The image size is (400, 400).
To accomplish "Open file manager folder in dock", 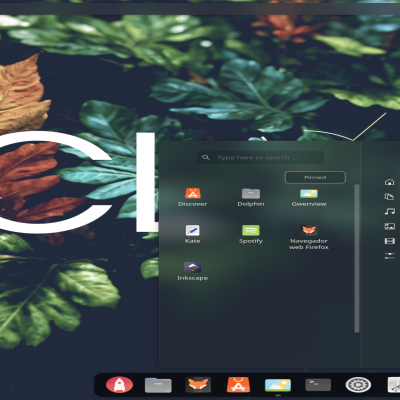I will pos(158,385).
